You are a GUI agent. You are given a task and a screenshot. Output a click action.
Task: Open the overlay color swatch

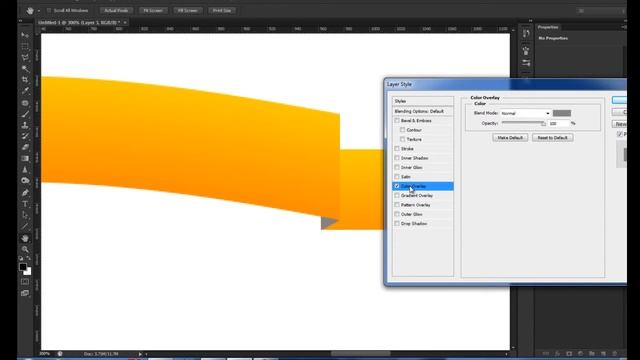562,113
